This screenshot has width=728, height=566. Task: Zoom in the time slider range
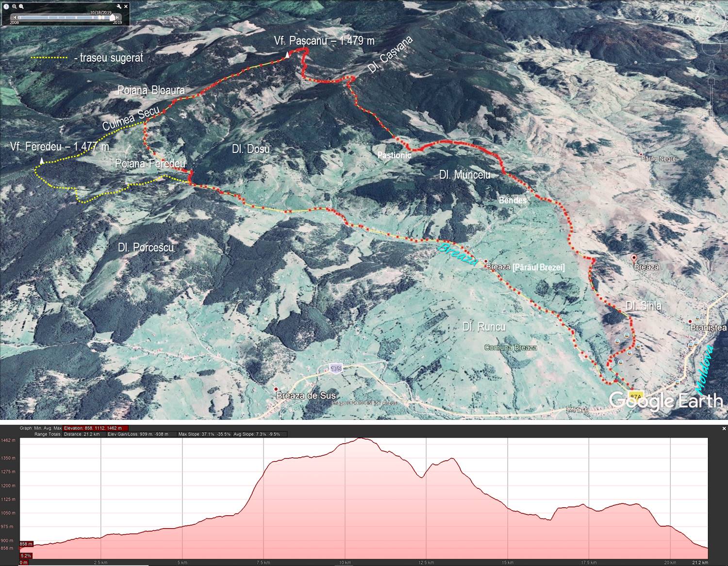22,7
